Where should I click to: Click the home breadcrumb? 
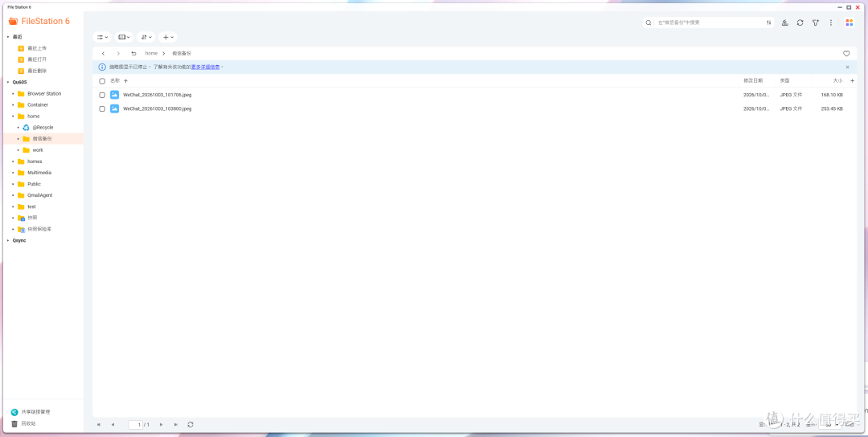tap(151, 54)
